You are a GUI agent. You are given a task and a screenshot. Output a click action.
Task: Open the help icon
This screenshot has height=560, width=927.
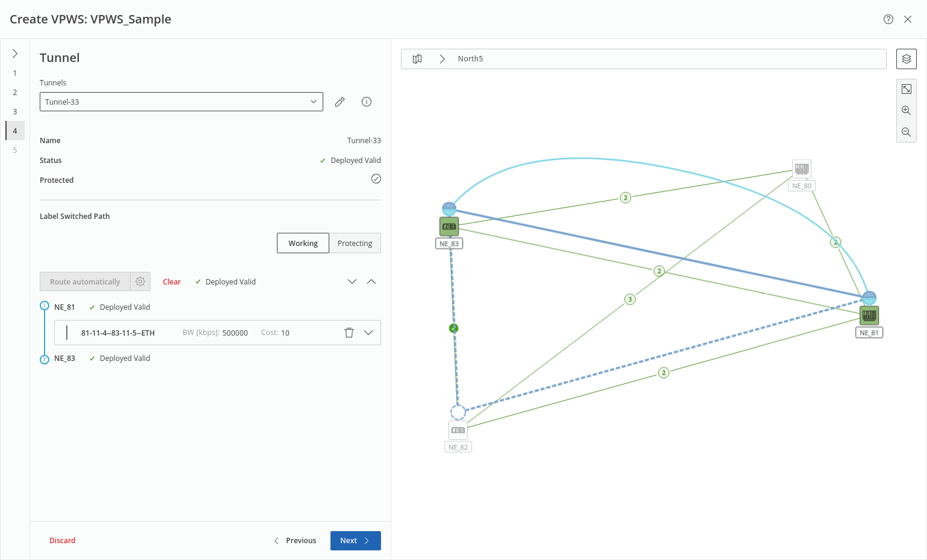coord(888,19)
